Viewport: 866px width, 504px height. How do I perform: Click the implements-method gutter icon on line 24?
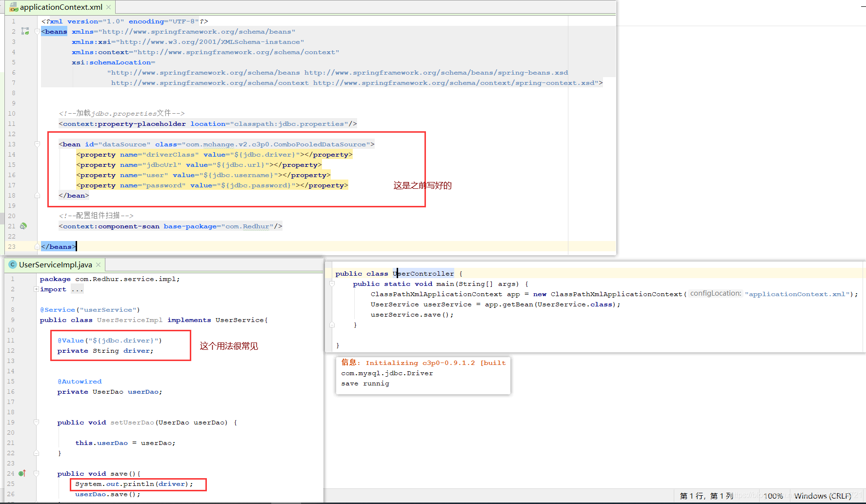tap(22, 473)
